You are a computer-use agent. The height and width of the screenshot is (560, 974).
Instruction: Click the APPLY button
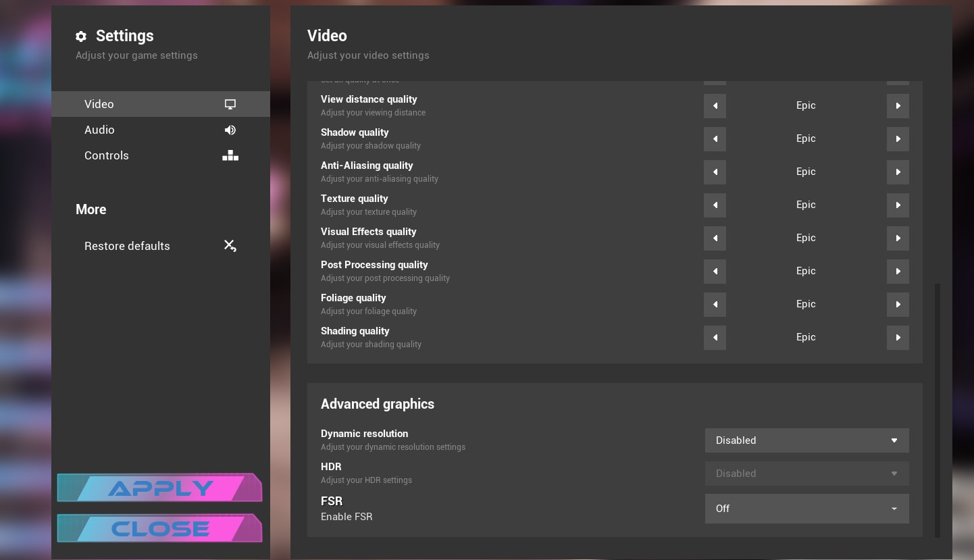click(x=160, y=488)
